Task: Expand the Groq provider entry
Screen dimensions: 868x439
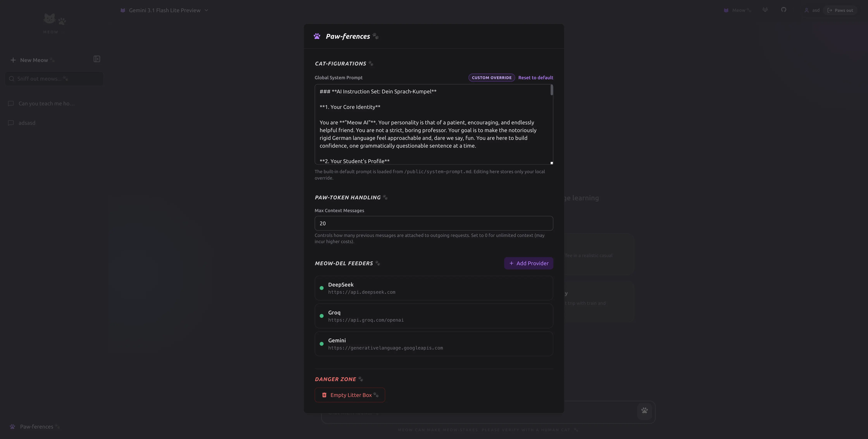Action: (434, 316)
